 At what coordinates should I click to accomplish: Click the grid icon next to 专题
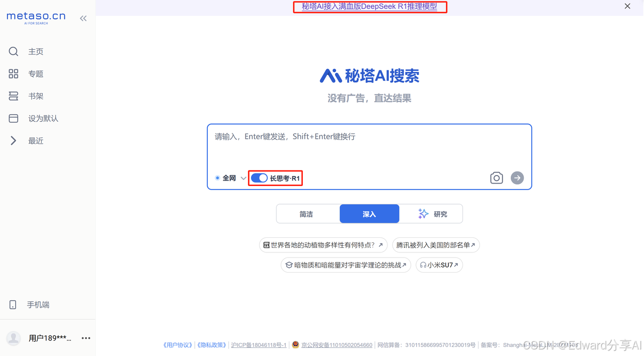(14, 74)
